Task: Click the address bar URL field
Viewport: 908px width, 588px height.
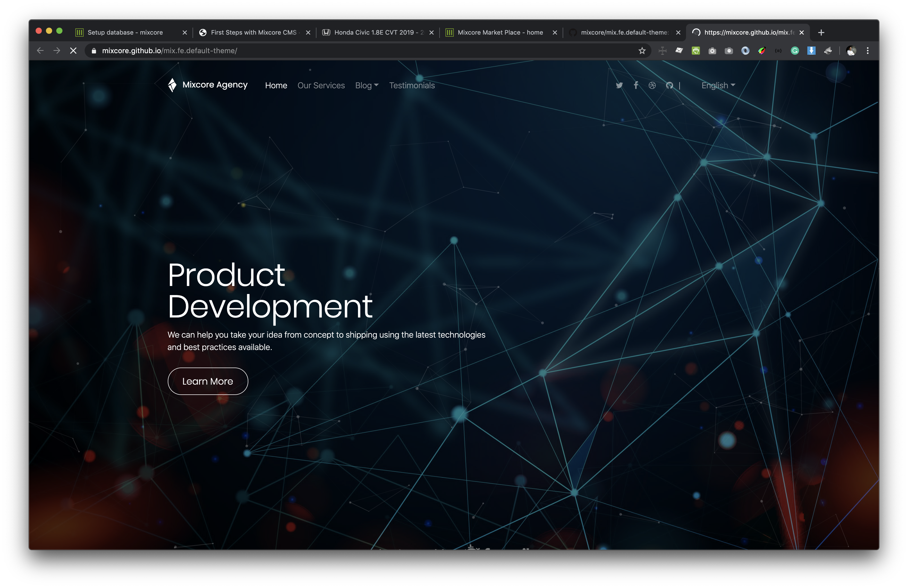Action: (x=343, y=51)
